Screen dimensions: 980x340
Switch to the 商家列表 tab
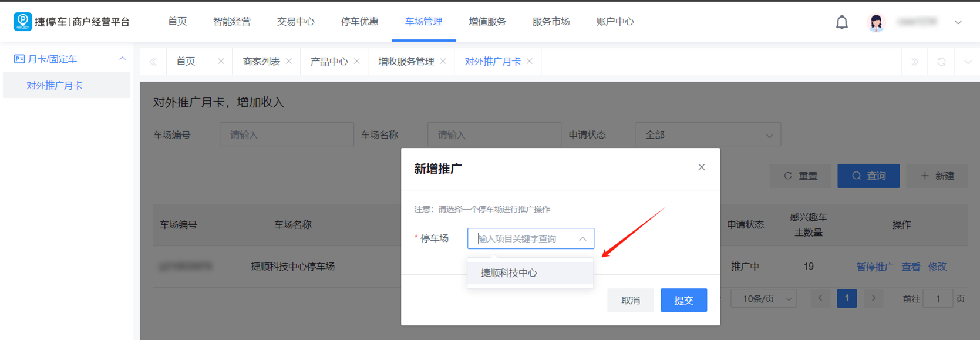(261, 62)
